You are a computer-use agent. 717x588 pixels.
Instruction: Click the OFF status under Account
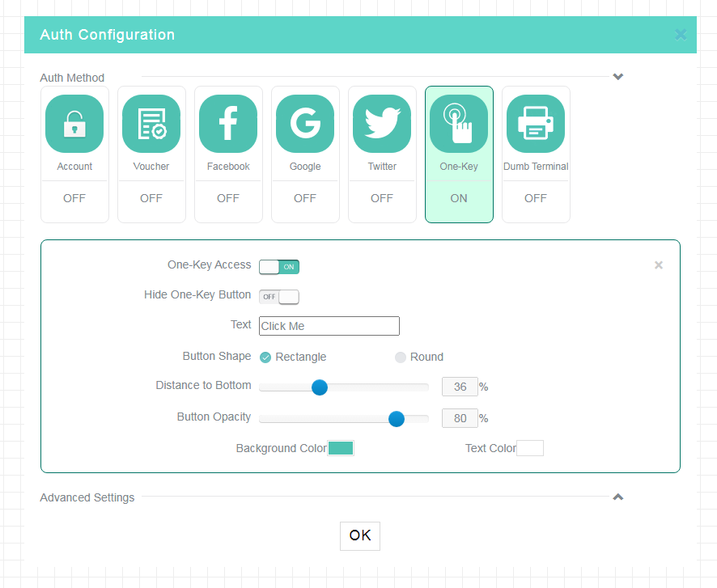(74, 198)
